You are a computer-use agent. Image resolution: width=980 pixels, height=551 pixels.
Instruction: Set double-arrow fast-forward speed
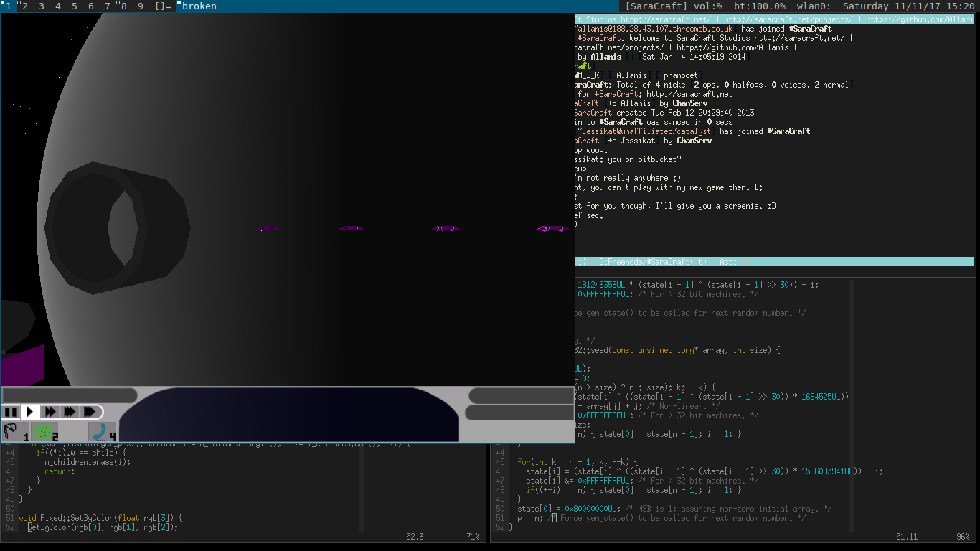click(50, 412)
